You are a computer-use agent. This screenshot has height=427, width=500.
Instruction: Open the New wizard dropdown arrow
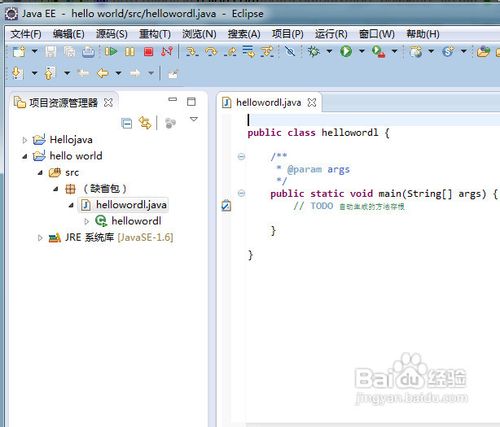click(34, 52)
